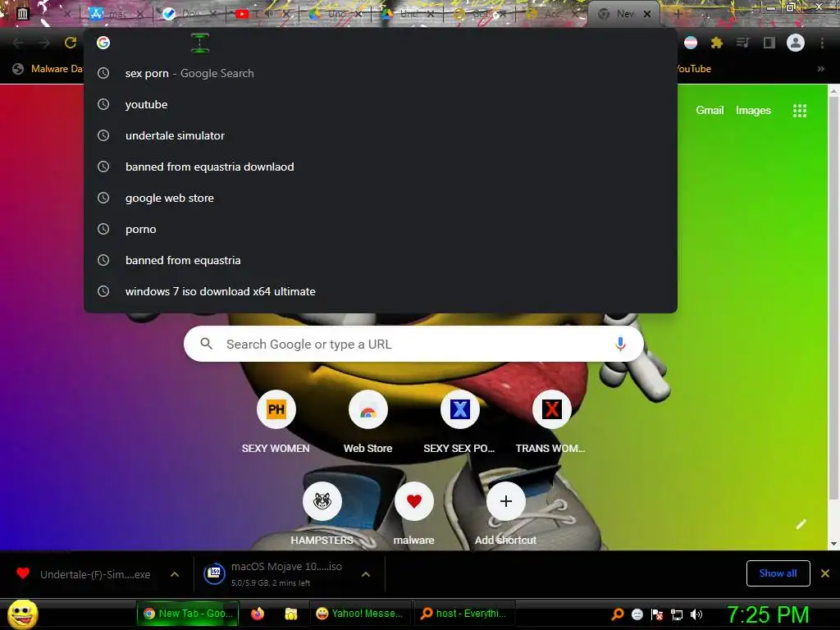The width and height of the screenshot is (840, 630).
Task: Click the network tray icon
Action: 677,614
